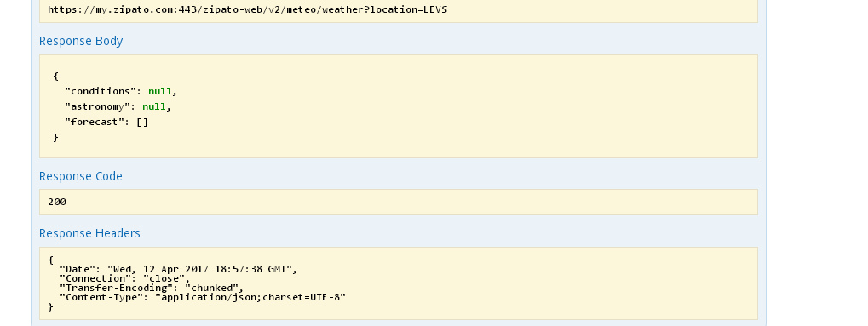Click the empty array brackets after forecast
Image resolution: width=868 pixels, height=326 pixels.
142,123
